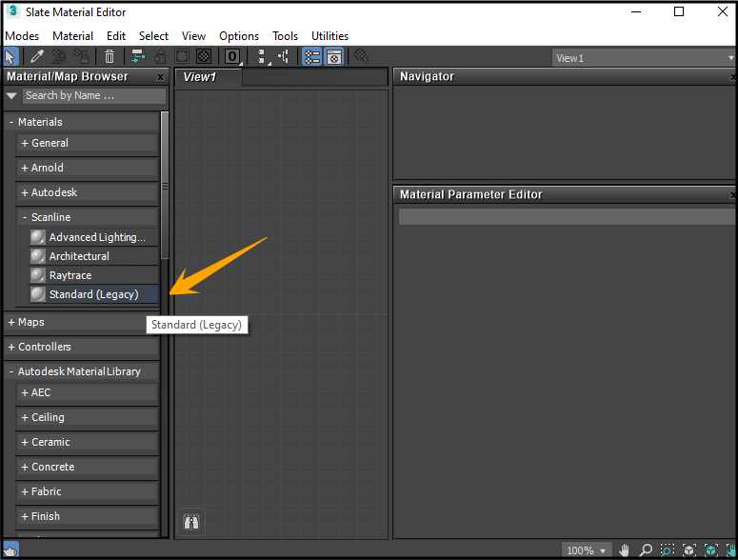Select the Zoom Region tool
738x560 pixels.
pyautogui.click(x=668, y=550)
